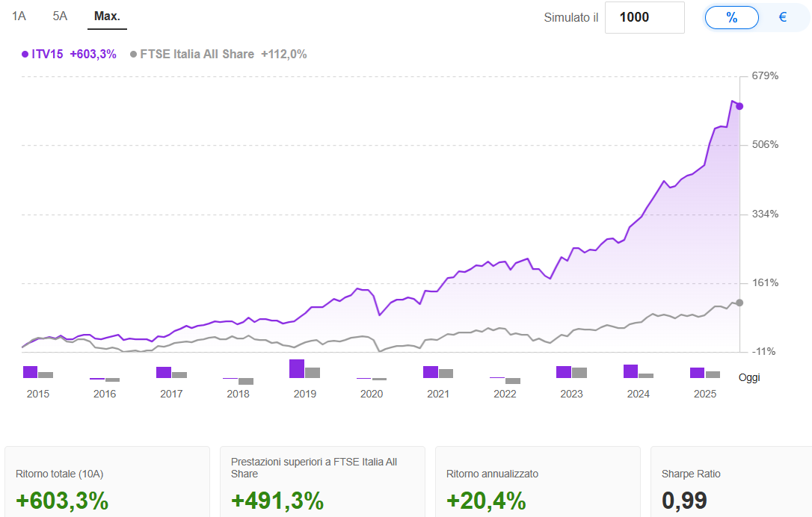Click the +20,4% annualized return value
The image size is (812, 517).
tap(486, 501)
